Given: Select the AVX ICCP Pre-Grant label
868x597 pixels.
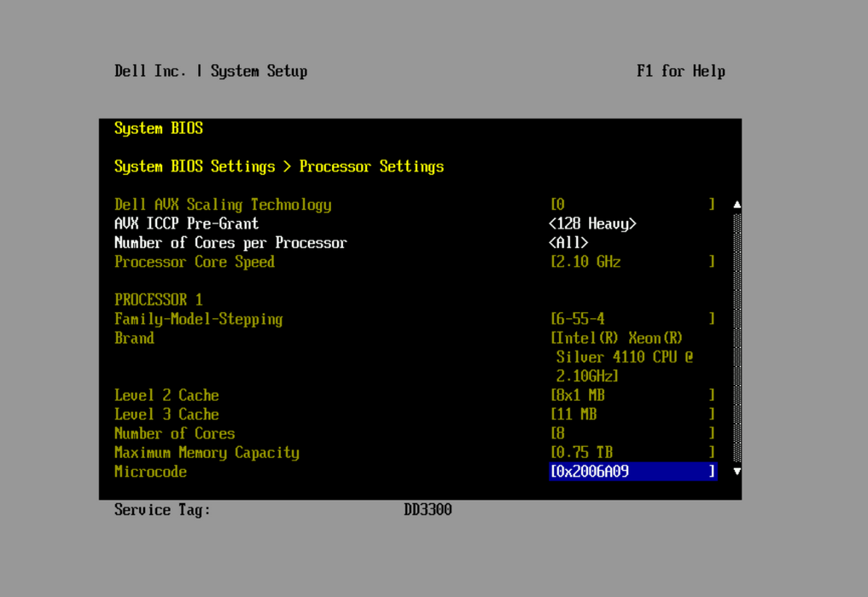Looking at the screenshot, I should click(186, 224).
